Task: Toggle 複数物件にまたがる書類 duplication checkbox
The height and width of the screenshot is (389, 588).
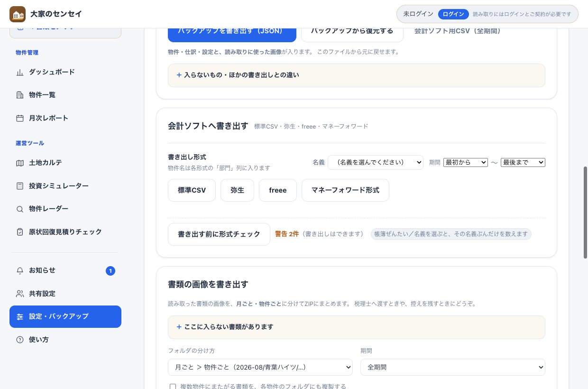Action: [173, 387]
